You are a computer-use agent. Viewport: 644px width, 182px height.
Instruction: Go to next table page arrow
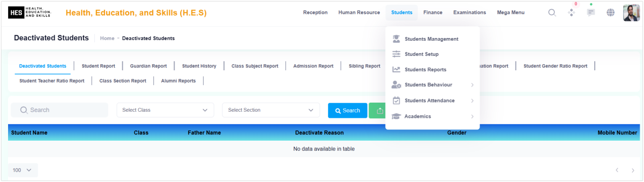click(x=633, y=170)
